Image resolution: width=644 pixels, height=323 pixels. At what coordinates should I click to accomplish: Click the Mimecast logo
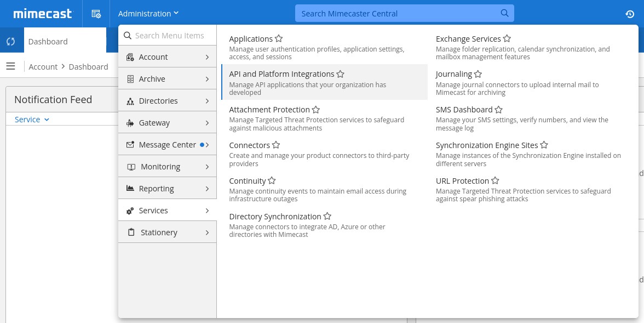point(43,14)
